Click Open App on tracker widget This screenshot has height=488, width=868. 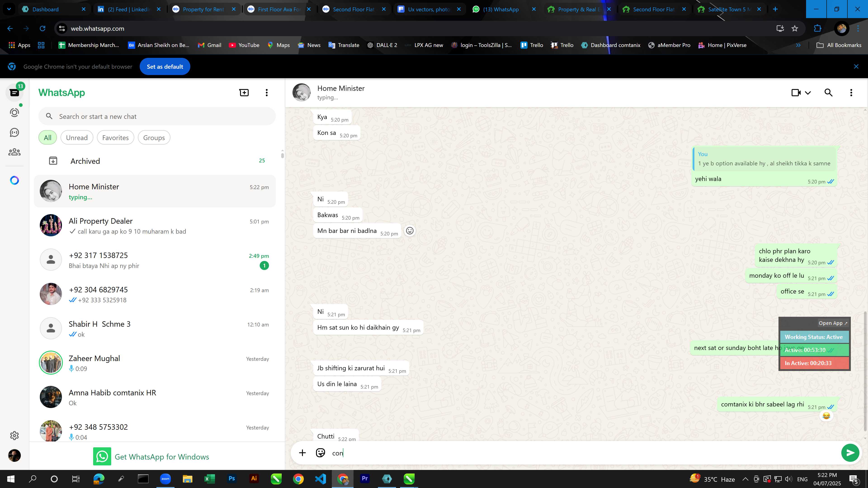pyautogui.click(x=833, y=323)
